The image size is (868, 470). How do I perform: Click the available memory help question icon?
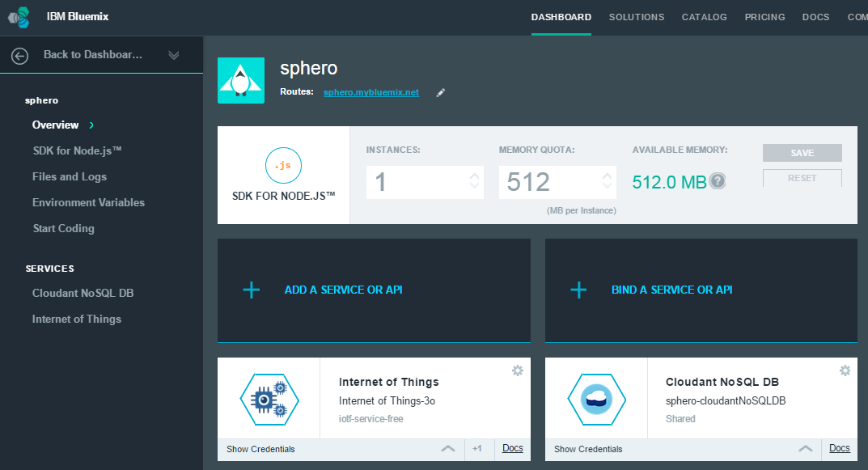point(718,181)
